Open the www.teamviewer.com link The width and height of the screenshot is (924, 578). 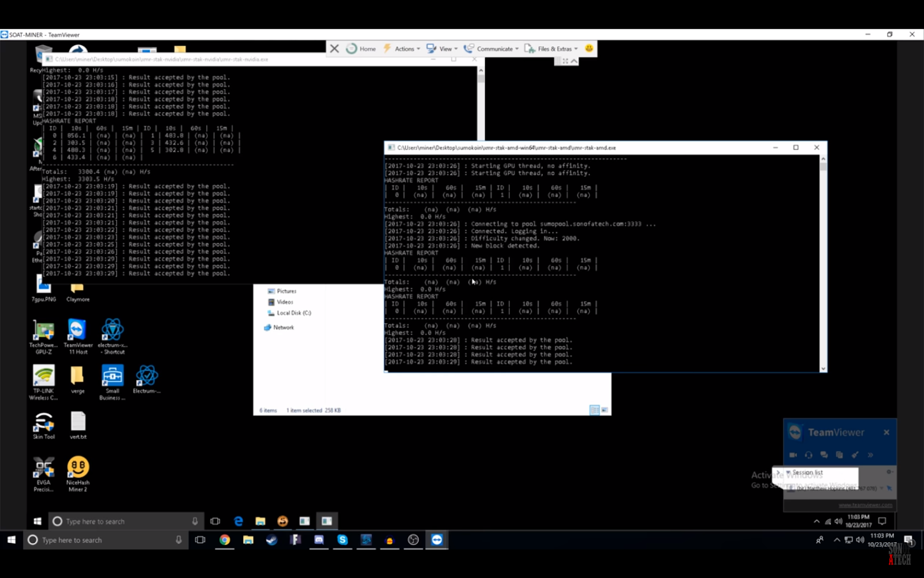tap(865, 505)
